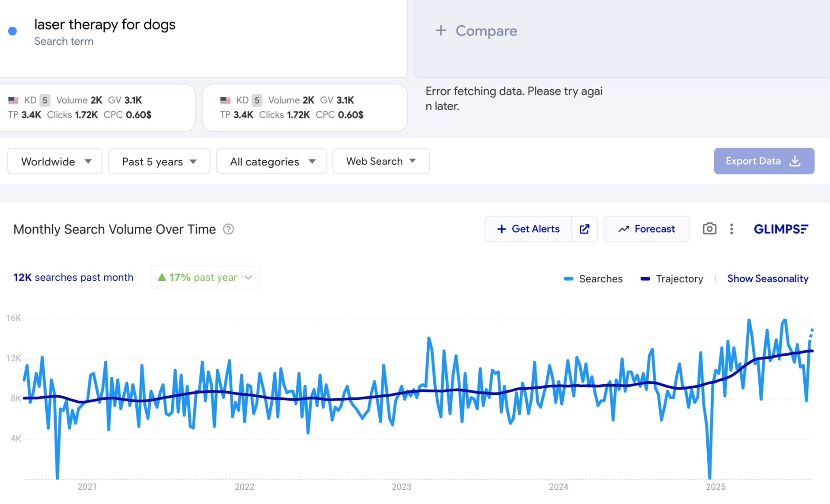The height and width of the screenshot is (504, 830).
Task: Click the blue dot color swatch
Action: tap(13, 31)
